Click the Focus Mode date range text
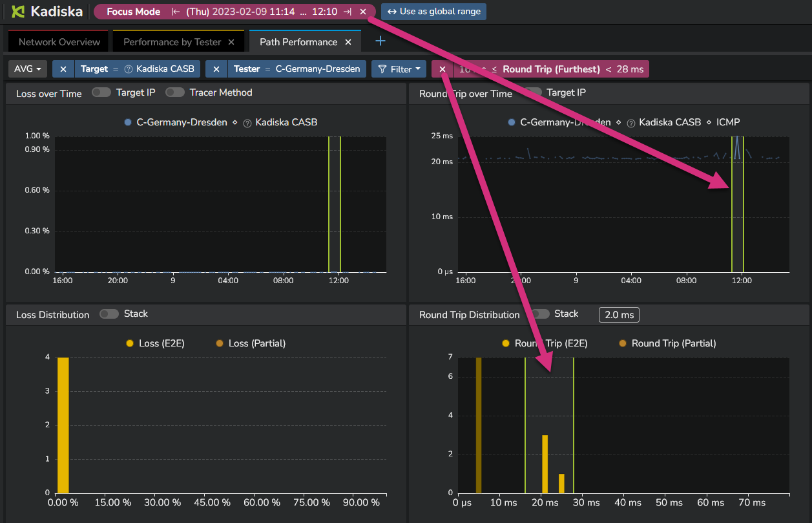 pyautogui.click(x=262, y=12)
